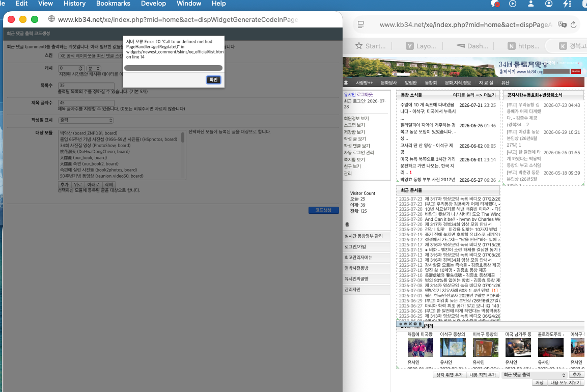The image size is (587, 392).
Task: Click the 제목 글자수 input field showing 45
Action: 86,103
